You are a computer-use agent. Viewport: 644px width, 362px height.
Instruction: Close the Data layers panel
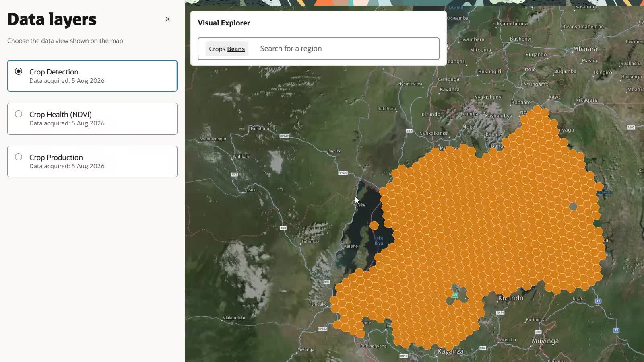coord(167,19)
